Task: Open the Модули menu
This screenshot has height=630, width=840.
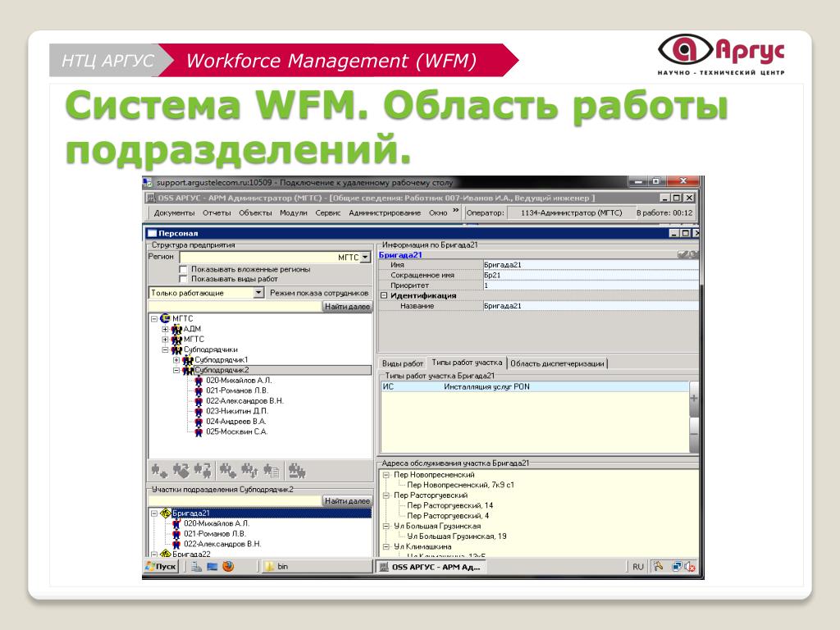Action: click(x=294, y=212)
